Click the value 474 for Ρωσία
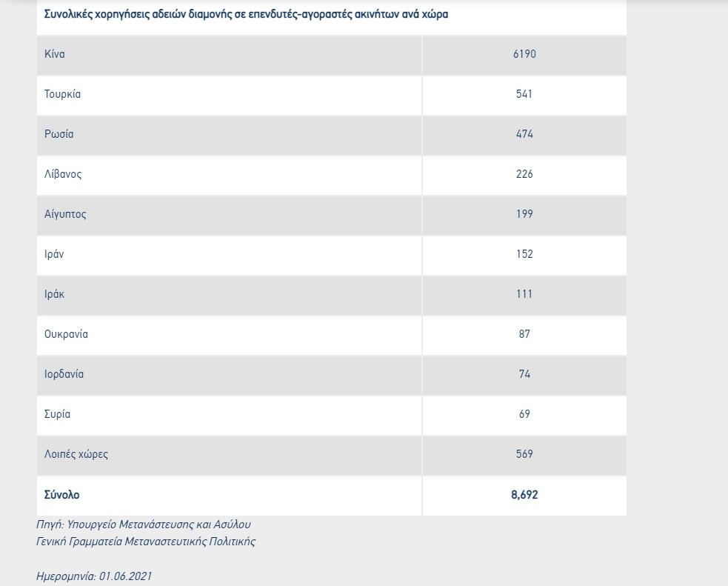728x586 pixels. (x=524, y=134)
